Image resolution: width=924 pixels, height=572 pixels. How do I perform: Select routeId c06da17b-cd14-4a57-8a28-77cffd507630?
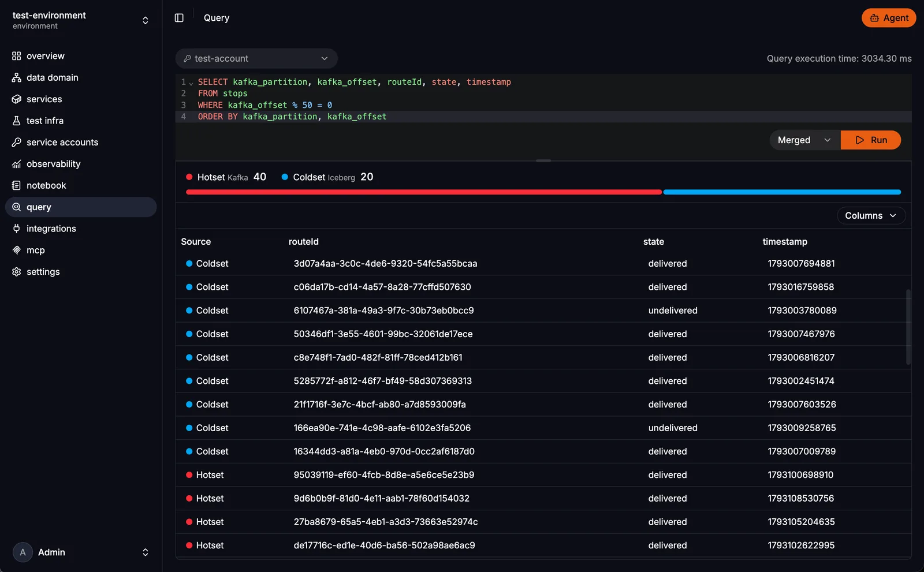tap(382, 287)
